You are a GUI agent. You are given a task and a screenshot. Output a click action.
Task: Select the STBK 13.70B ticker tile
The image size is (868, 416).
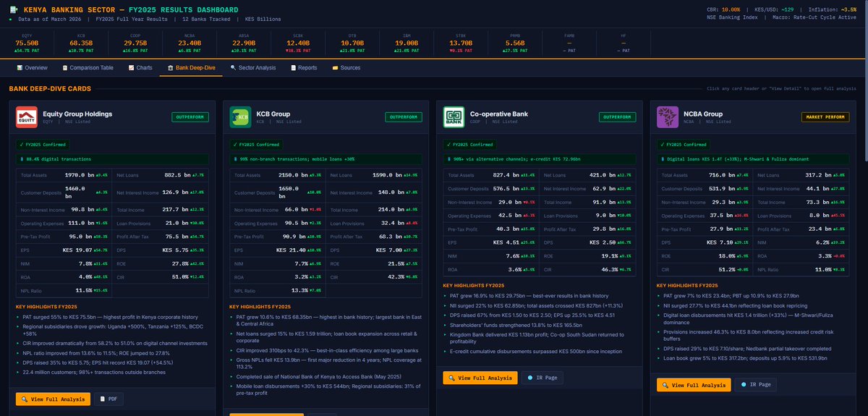click(461, 43)
